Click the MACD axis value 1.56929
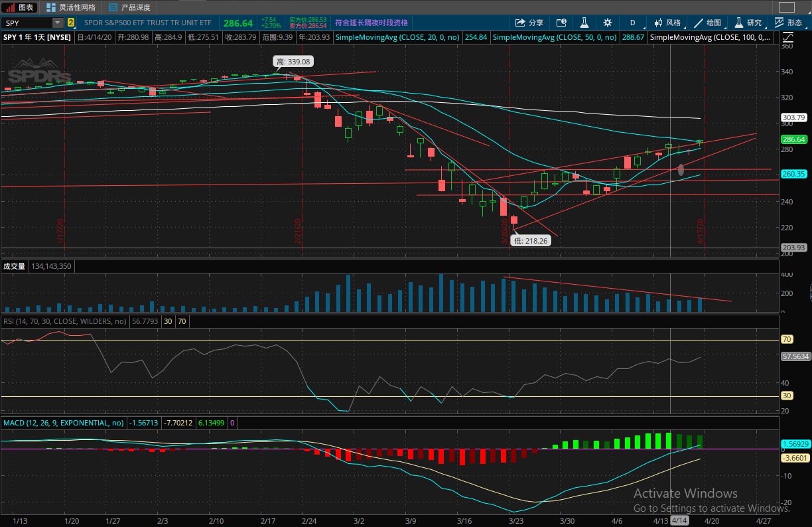This screenshot has width=812, height=527. pyautogui.click(x=795, y=443)
